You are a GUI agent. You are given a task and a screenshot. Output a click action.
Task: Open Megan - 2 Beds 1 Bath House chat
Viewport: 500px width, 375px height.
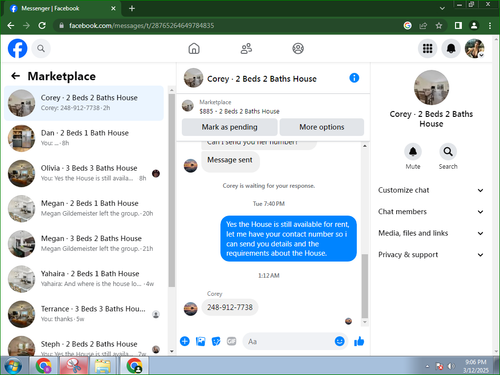tap(84, 209)
